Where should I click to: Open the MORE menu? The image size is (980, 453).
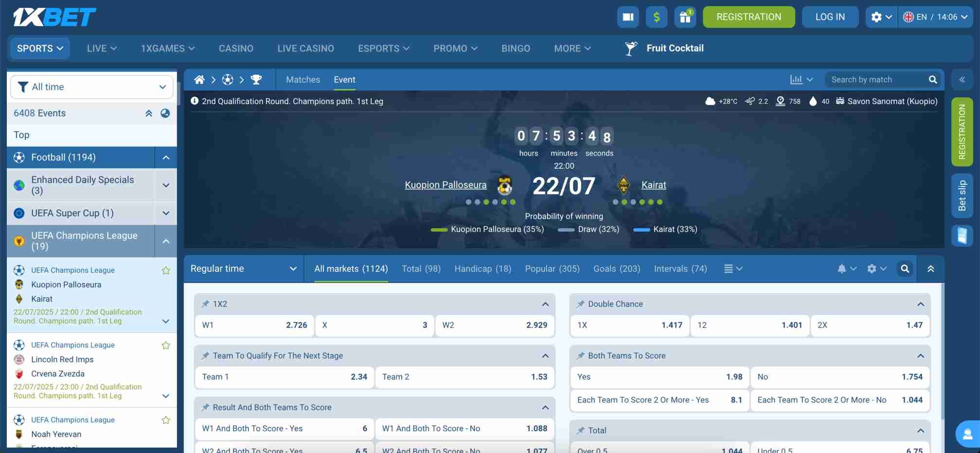pos(572,49)
